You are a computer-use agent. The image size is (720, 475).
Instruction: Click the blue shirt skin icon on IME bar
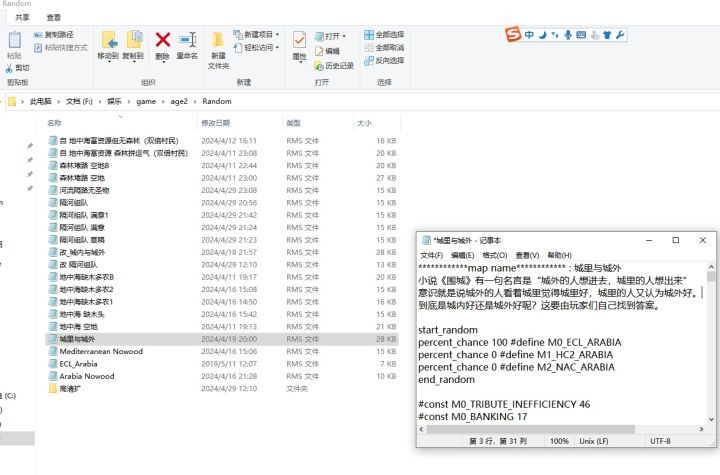pos(607,35)
